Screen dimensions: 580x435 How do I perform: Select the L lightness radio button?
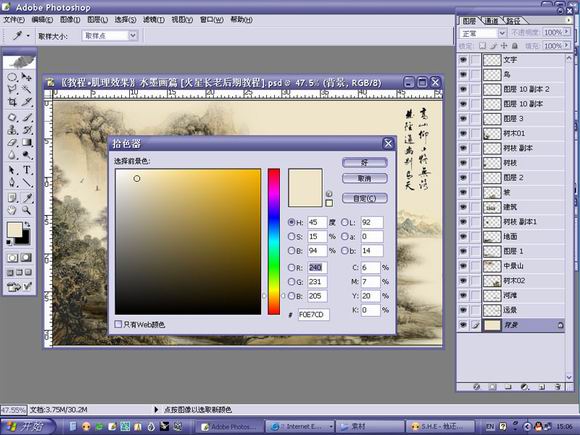pos(344,222)
